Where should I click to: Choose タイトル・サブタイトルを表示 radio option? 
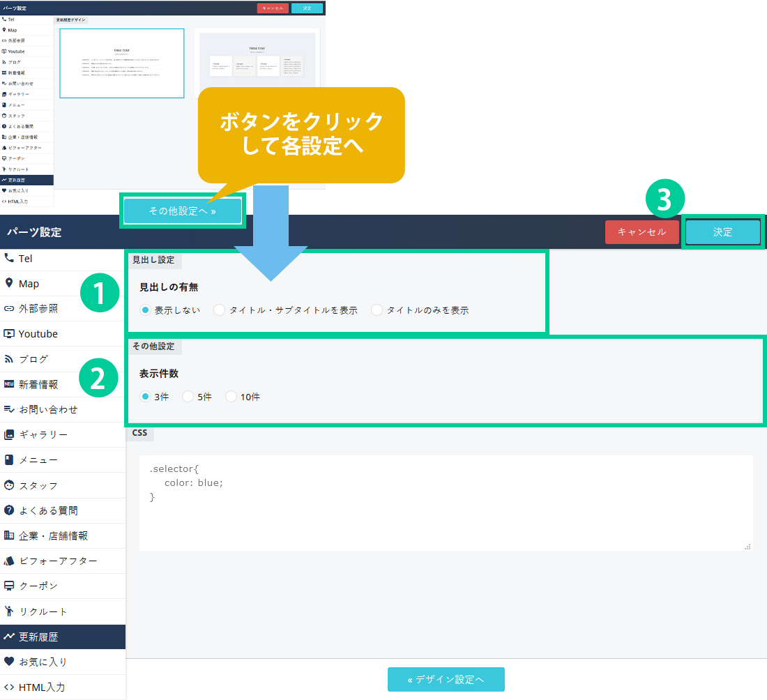point(219,310)
